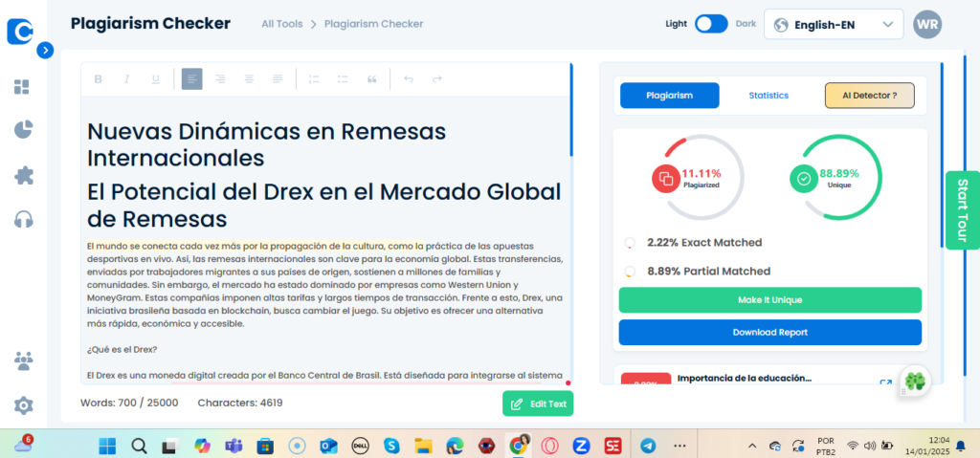Click Plagiarism Checker breadcrumb link

[373, 24]
